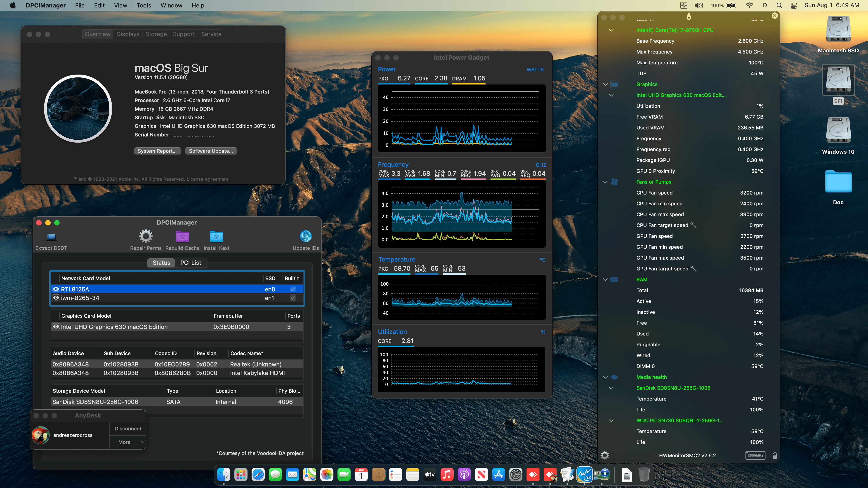868x488 pixels.
Task: Open the Tools menu
Action: pos(144,5)
